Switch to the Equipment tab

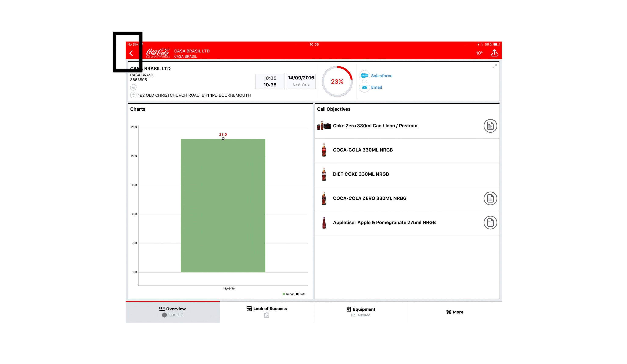tap(361, 312)
